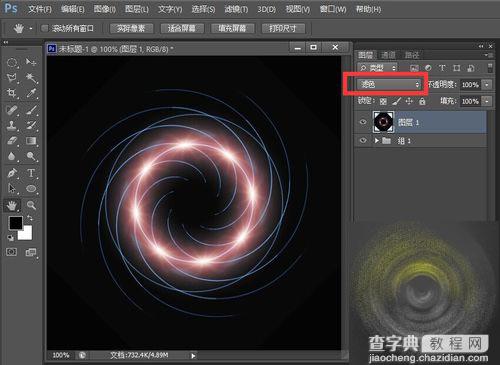Click the 填充屏幕 button

[x=233, y=29]
